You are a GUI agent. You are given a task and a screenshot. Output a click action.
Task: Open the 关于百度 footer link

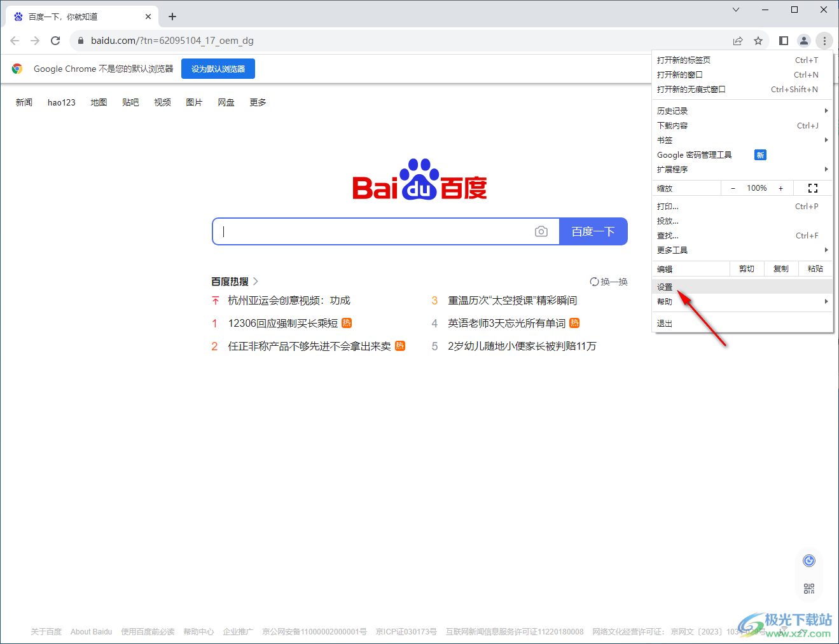46,631
